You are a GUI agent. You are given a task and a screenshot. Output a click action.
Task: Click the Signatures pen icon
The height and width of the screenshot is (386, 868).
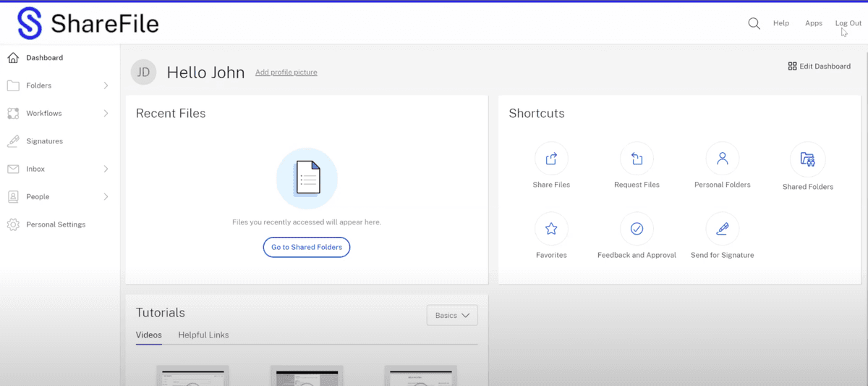[13, 141]
